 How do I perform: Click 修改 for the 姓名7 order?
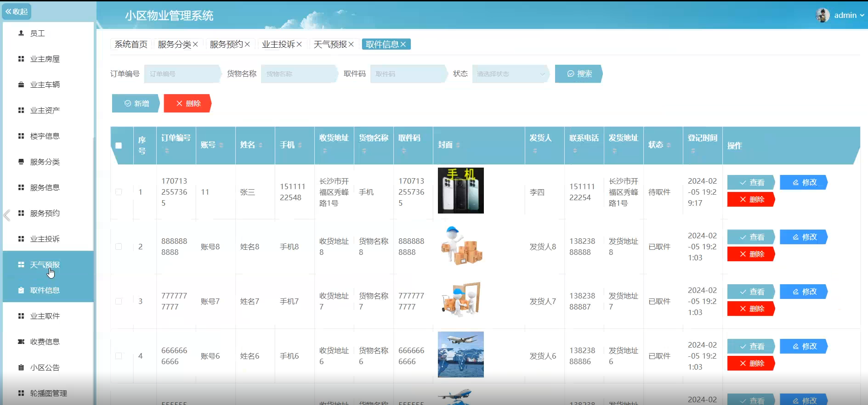(x=804, y=292)
